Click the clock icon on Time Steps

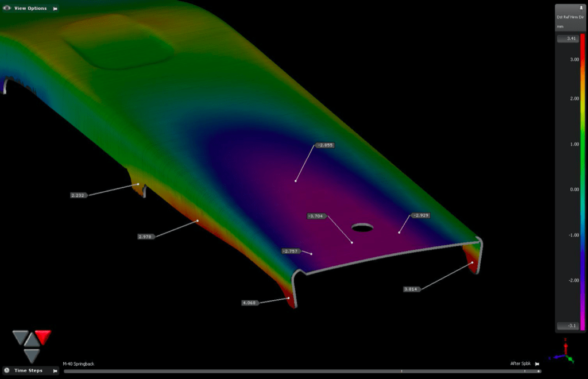tap(7, 370)
